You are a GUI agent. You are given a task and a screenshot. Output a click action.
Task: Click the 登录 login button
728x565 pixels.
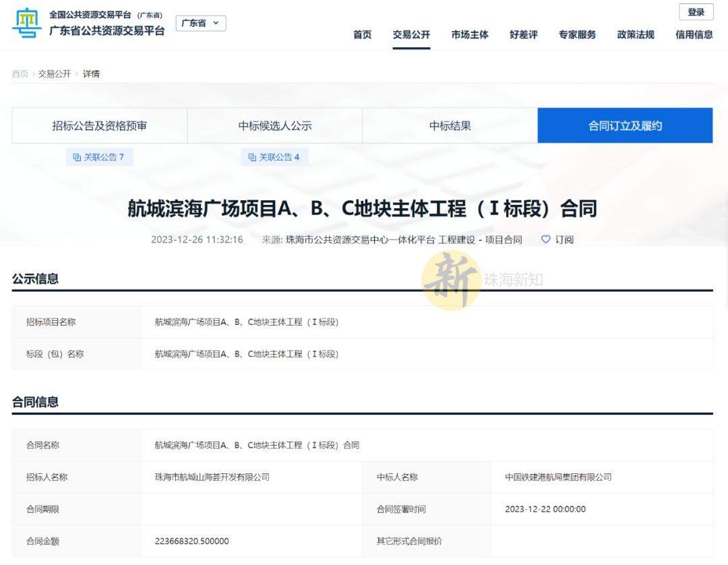[695, 11]
